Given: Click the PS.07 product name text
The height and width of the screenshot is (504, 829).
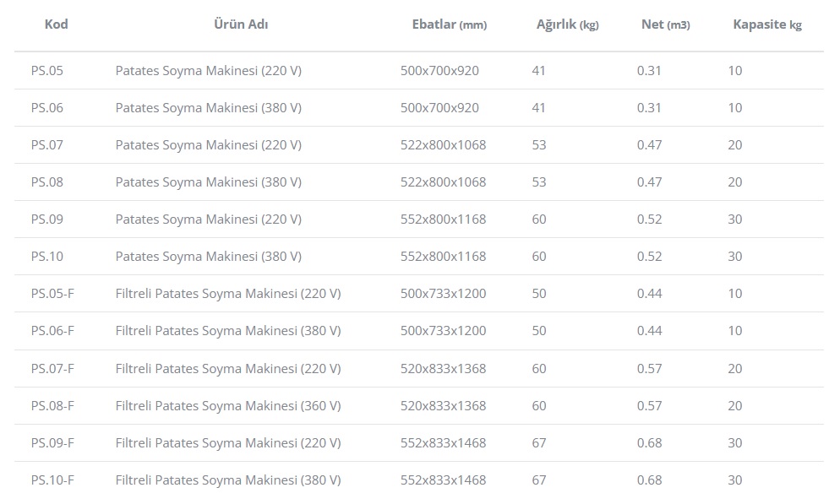Looking at the screenshot, I should tap(208, 145).
